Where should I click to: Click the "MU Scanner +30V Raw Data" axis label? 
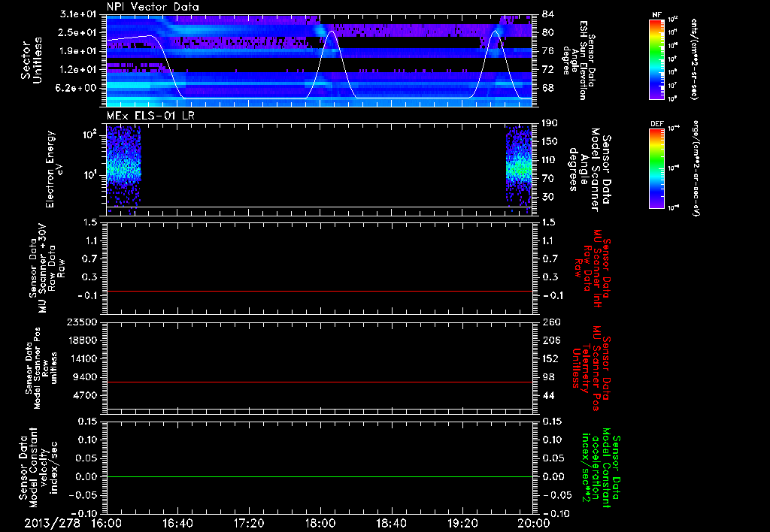[47, 268]
